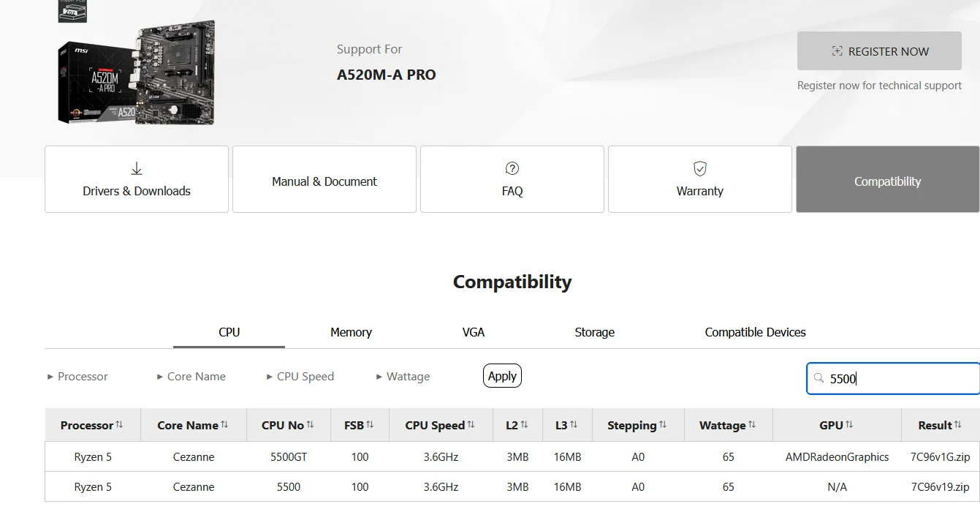Click the REGISTER NOW button
The image size is (980, 512).
[879, 51]
